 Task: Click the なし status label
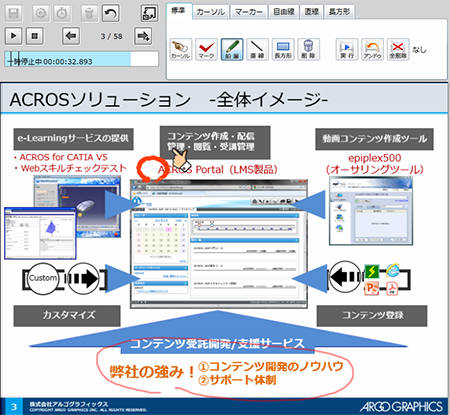tap(420, 50)
